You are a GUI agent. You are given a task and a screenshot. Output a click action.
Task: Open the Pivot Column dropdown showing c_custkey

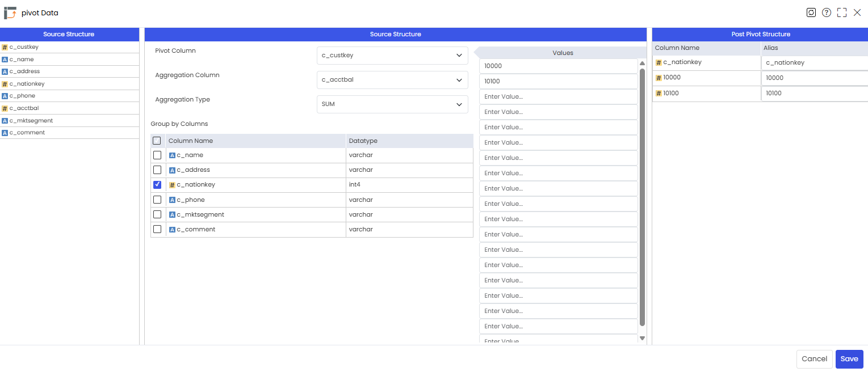(x=392, y=56)
